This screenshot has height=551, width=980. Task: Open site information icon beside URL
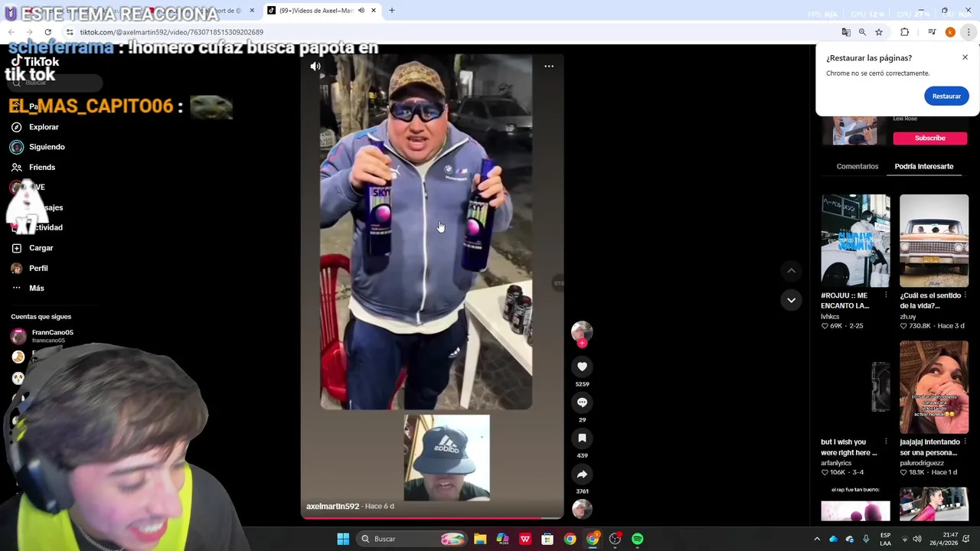click(69, 32)
